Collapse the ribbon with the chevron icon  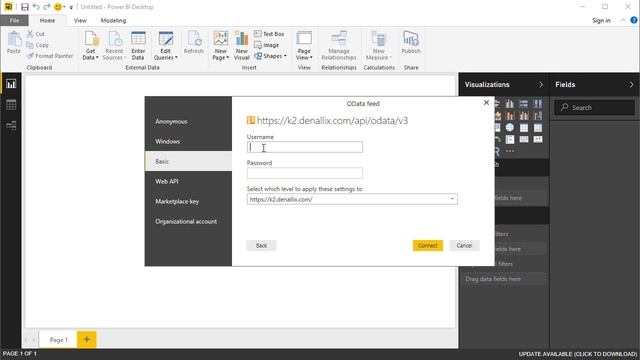(x=623, y=20)
